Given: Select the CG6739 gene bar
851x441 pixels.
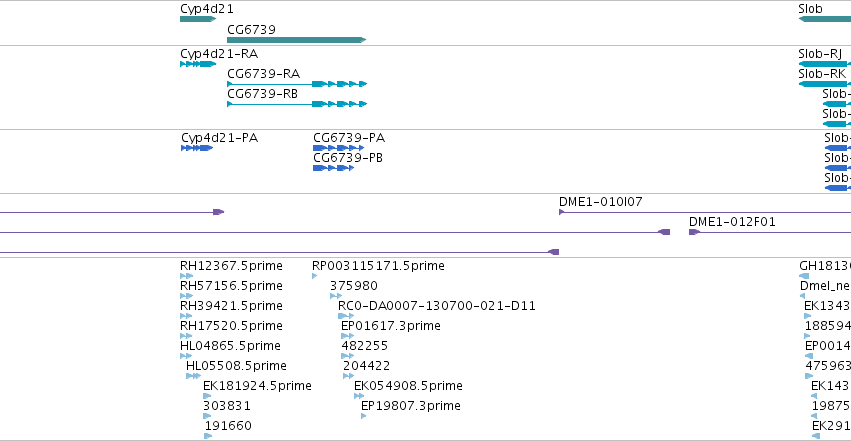Looking at the screenshot, I should (x=296, y=40).
